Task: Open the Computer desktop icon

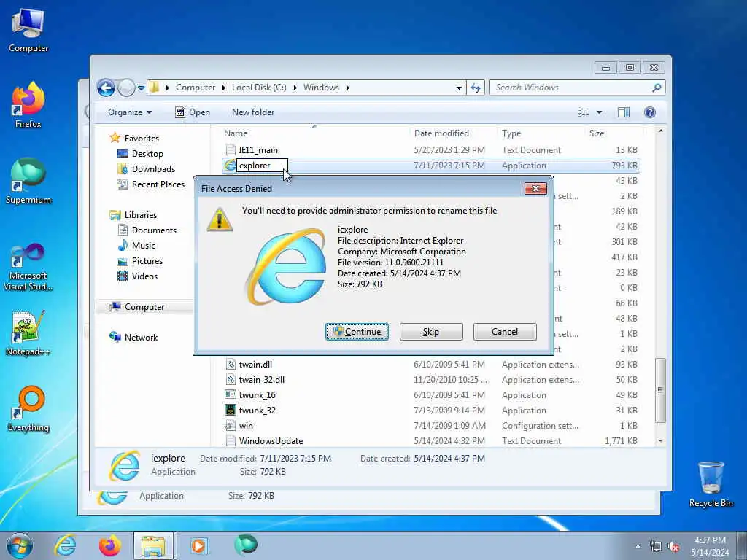Action: (x=28, y=31)
